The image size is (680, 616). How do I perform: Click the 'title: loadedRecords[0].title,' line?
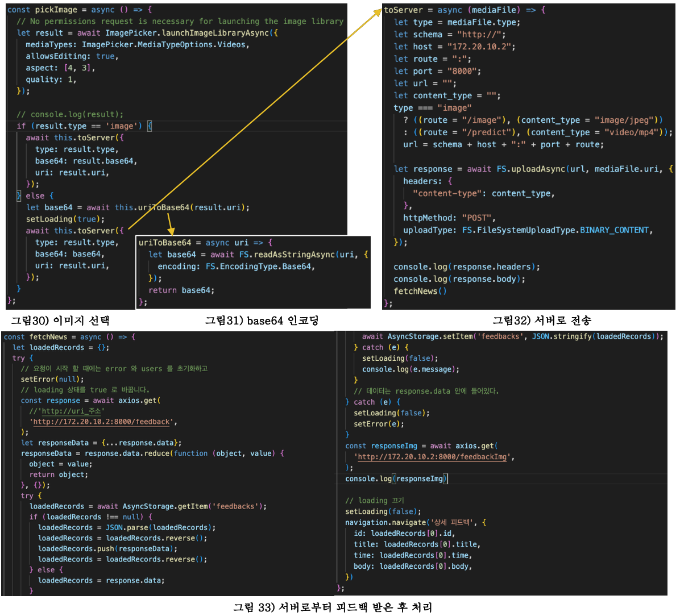click(417, 544)
